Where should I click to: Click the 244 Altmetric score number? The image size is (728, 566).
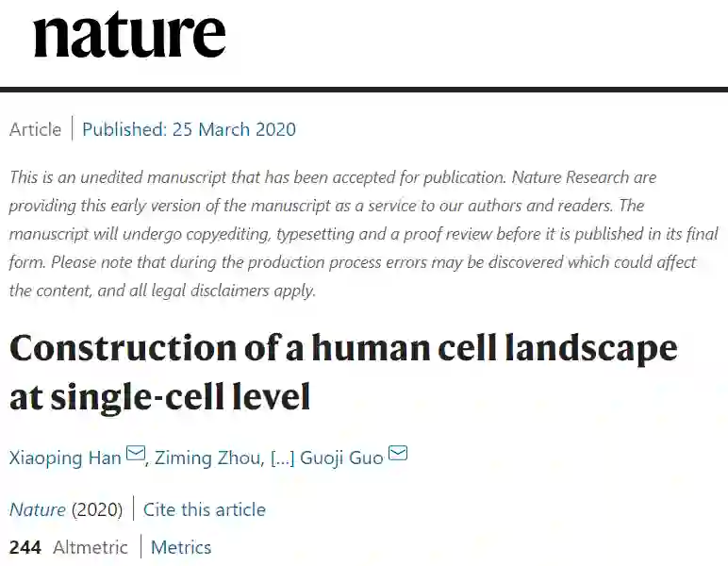25,547
